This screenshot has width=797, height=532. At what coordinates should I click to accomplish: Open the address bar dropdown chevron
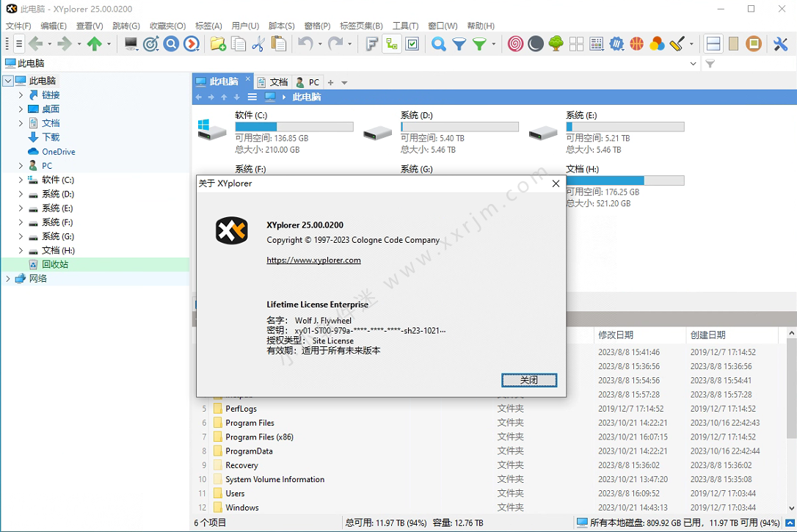pyautogui.click(x=693, y=64)
